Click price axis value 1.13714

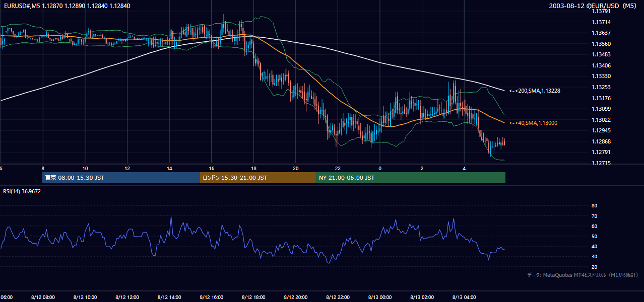tap(601, 22)
